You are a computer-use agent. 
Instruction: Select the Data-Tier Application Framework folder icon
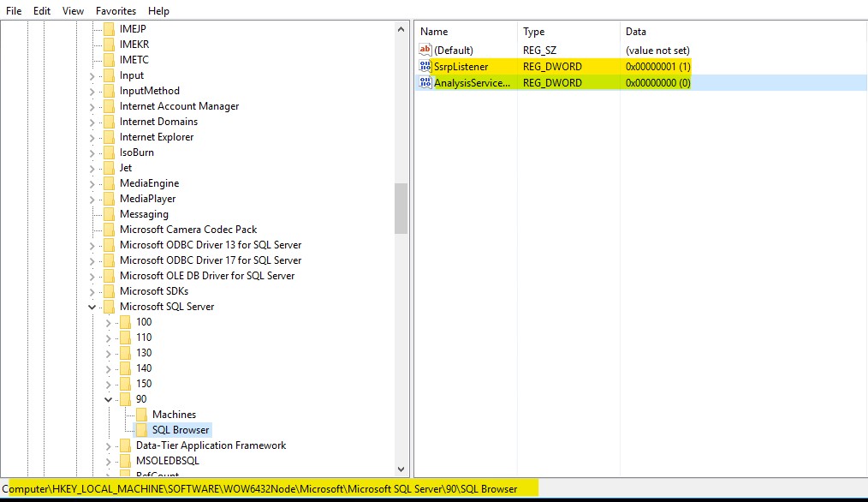(x=126, y=445)
